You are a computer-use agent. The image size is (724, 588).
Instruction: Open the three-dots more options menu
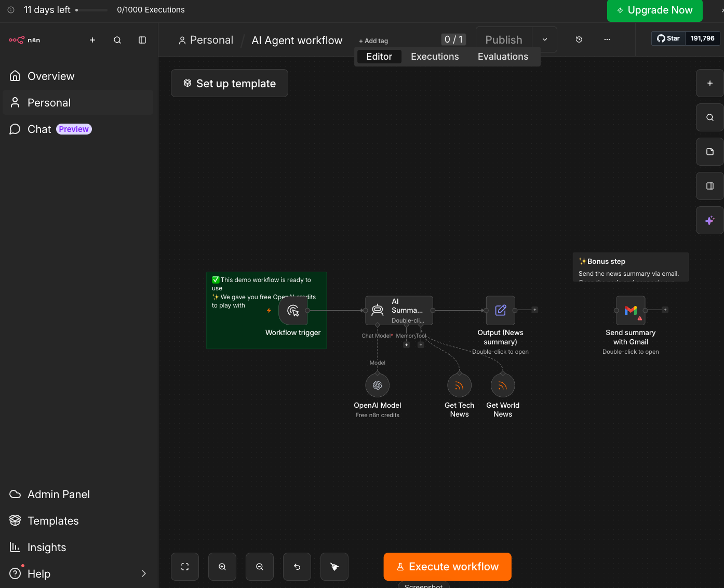pos(607,39)
